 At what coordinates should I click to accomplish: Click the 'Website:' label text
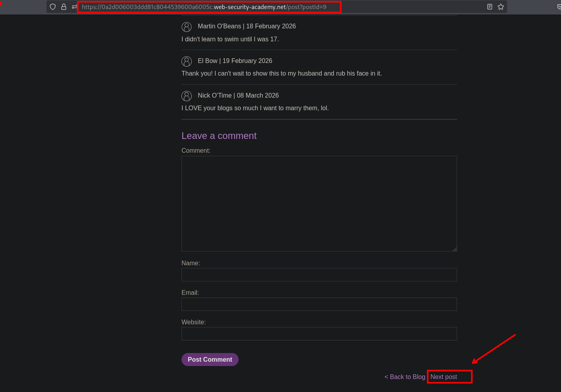194,322
